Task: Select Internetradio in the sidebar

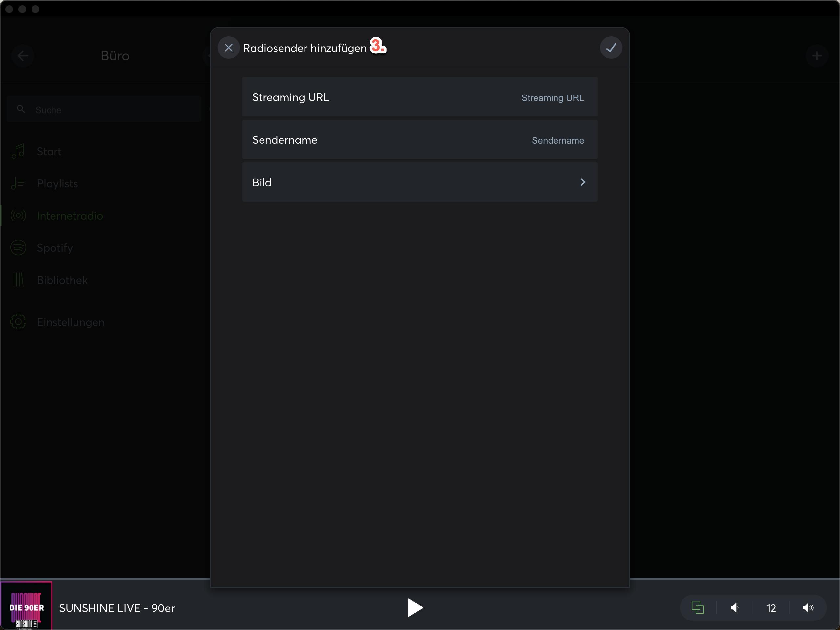Action: [x=70, y=216]
